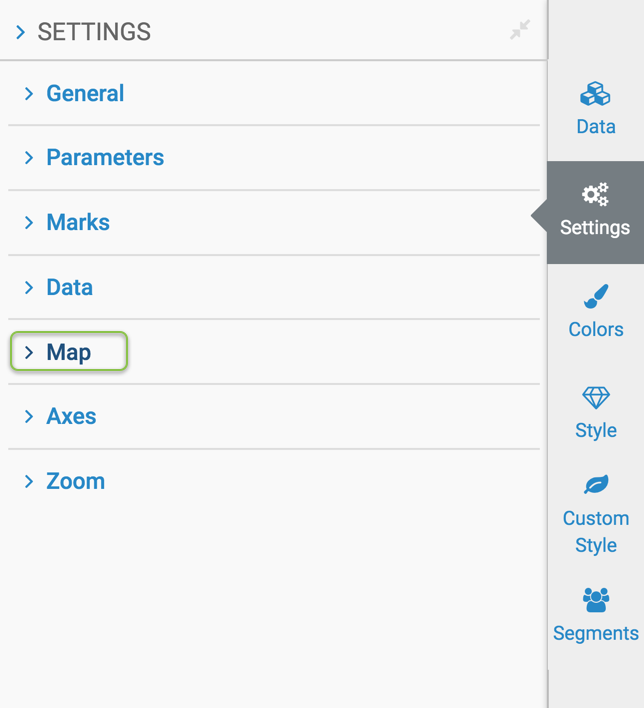
Task: Click the minimize panel arrows icon
Action: tap(520, 31)
